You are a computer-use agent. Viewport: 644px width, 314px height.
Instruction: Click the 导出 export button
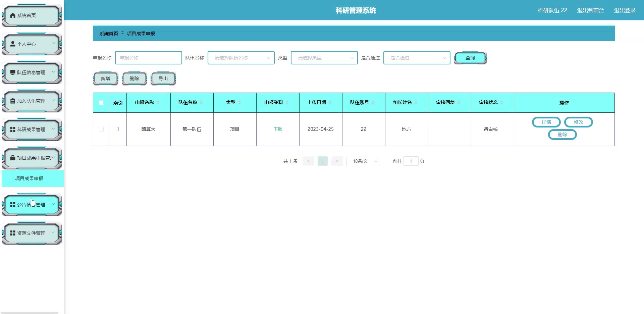click(x=163, y=78)
